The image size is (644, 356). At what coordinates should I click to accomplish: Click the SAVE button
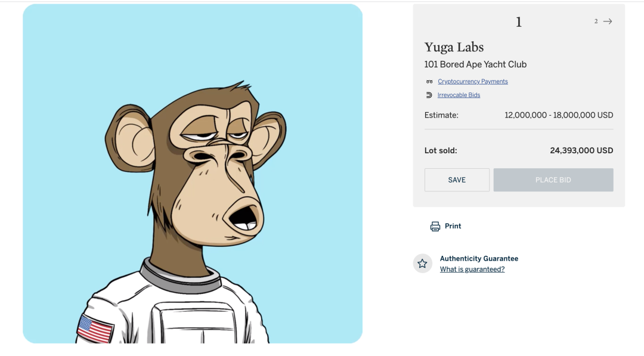457,180
